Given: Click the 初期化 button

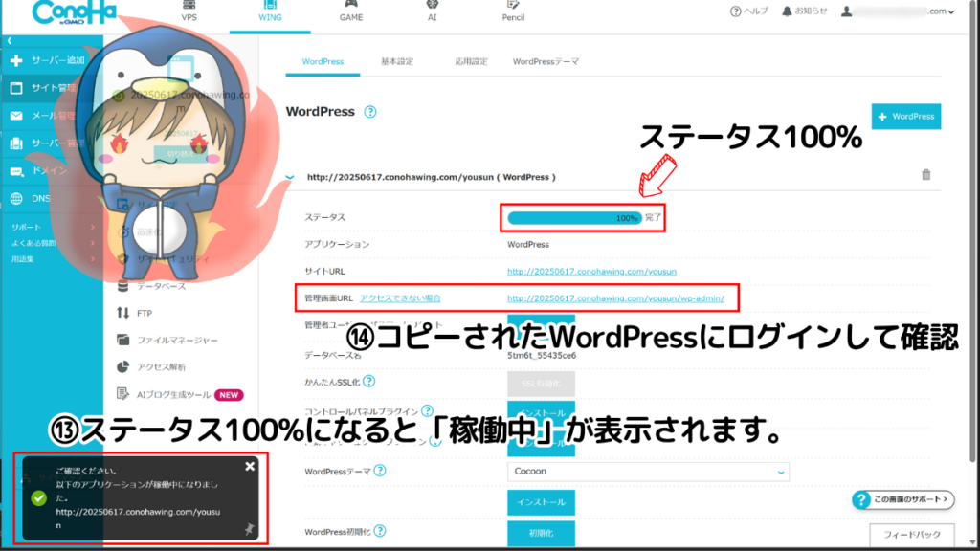Looking at the screenshot, I should pos(542,534).
